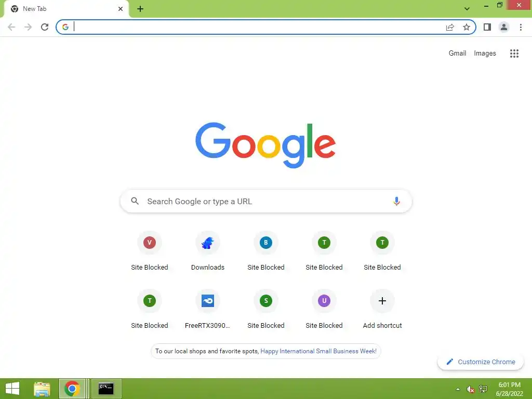Viewport: 532px width, 399px height.
Task: Close the New Tab tab
Action: point(121,9)
